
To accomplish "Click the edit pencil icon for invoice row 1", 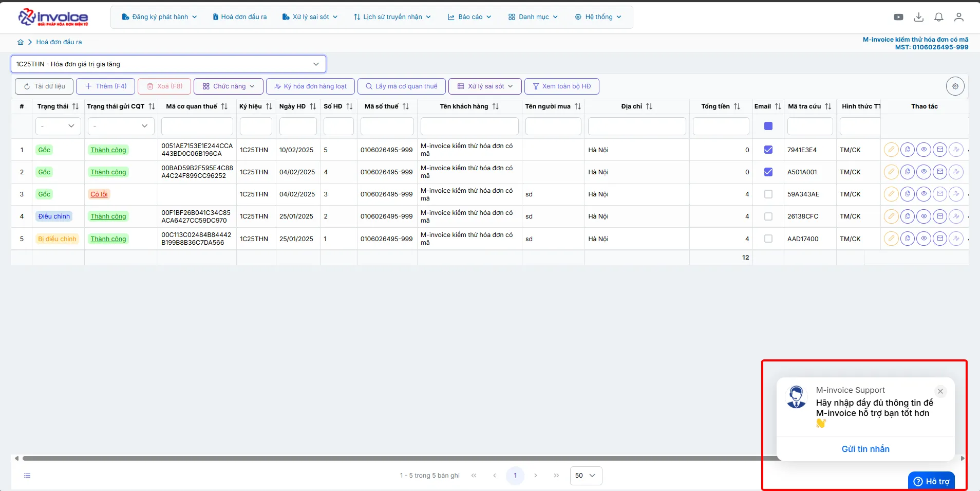I will point(891,150).
